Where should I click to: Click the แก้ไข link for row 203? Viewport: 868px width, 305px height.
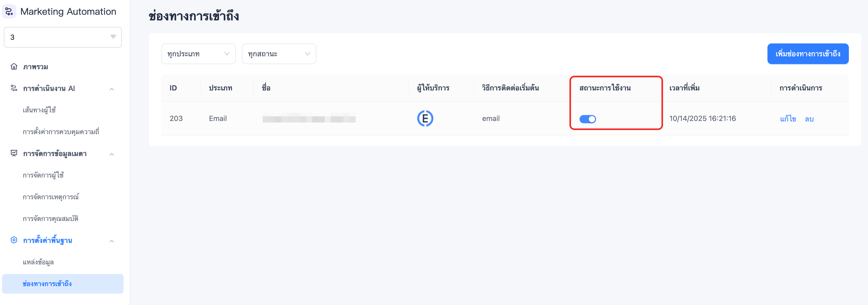787,119
